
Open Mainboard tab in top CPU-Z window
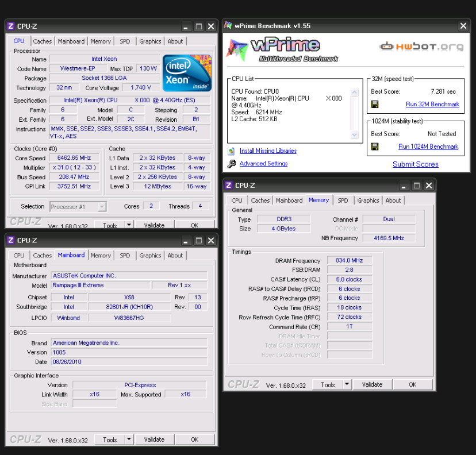(71, 41)
